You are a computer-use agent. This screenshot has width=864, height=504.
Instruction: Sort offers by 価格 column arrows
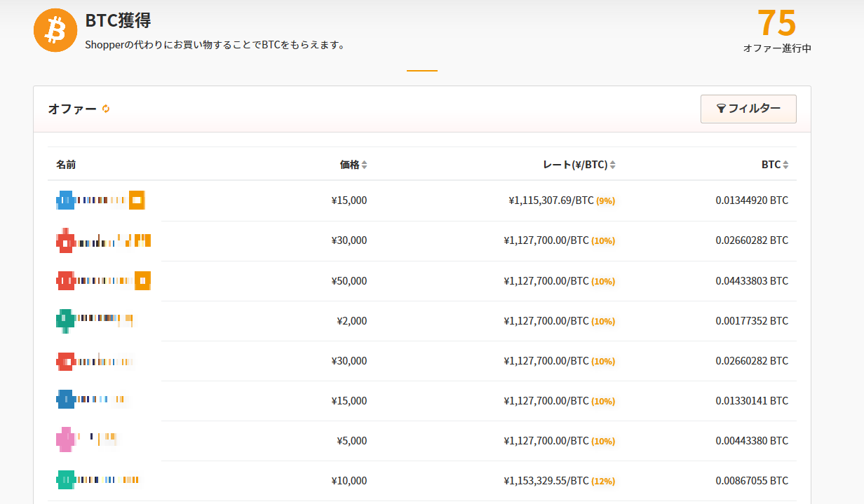pos(364,165)
